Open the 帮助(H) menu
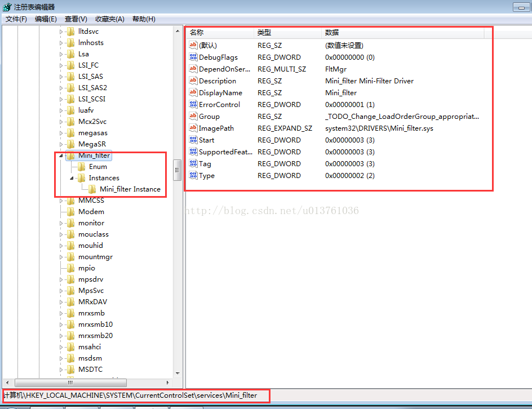Image resolution: width=532 pixels, height=409 pixels. [144, 19]
